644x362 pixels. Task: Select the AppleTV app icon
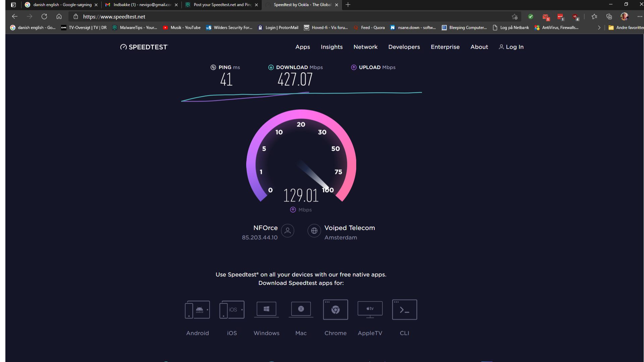click(370, 309)
